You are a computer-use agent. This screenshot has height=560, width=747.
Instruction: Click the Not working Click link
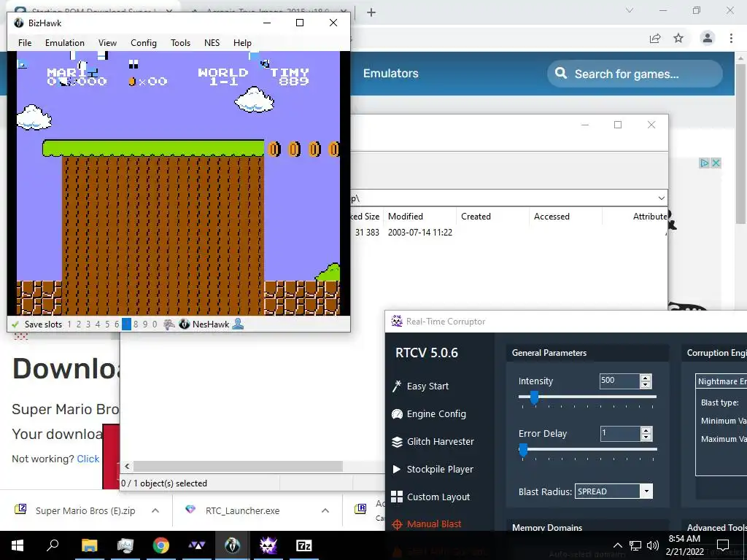click(88, 459)
